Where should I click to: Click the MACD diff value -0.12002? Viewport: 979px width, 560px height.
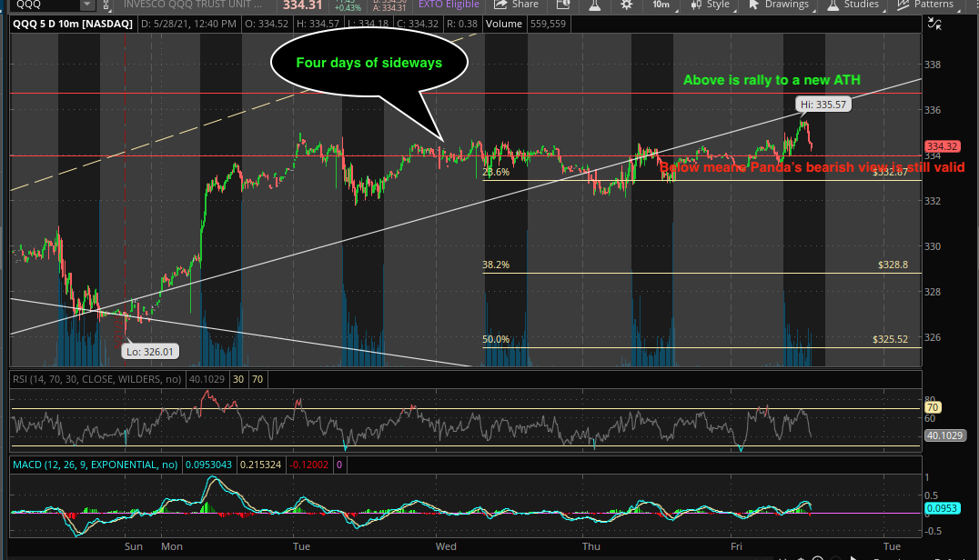[308, 465]
